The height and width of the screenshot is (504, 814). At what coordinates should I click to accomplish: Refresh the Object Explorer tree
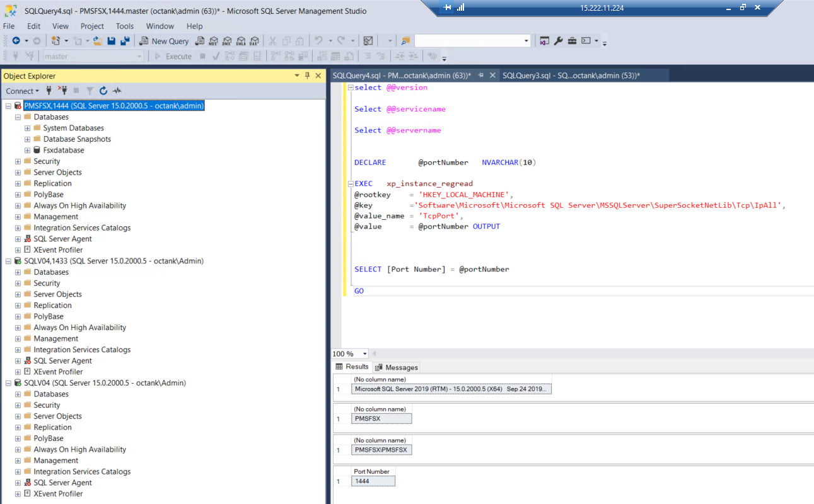coord(102,91)
